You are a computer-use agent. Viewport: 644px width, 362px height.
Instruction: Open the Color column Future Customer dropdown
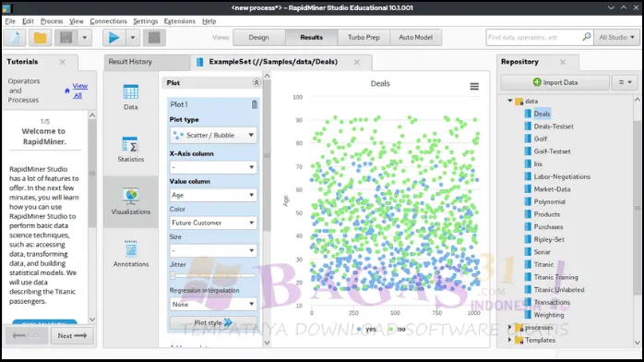(x=213, y=223)
